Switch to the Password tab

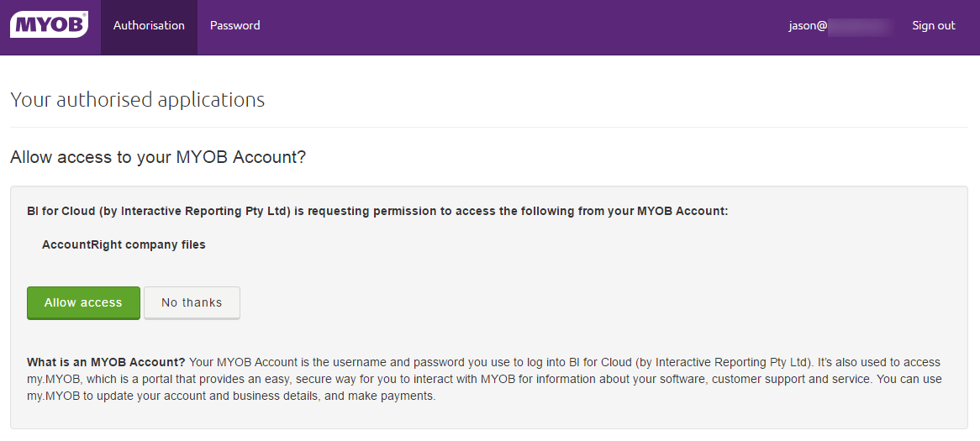point(235,25)
